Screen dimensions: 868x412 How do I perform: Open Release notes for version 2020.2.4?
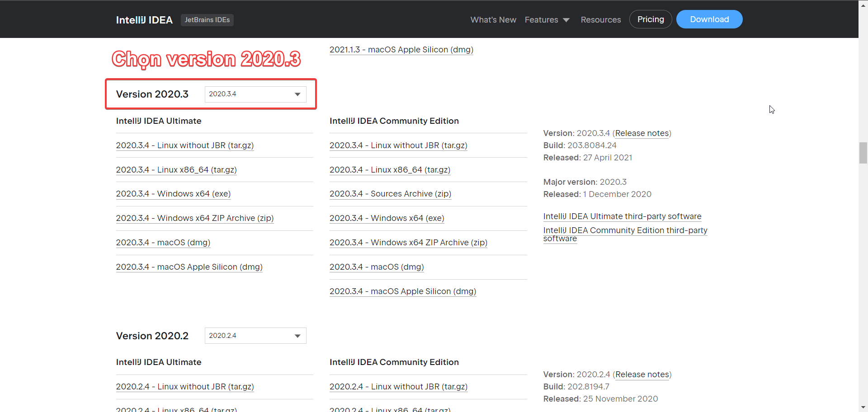[642, 375]
